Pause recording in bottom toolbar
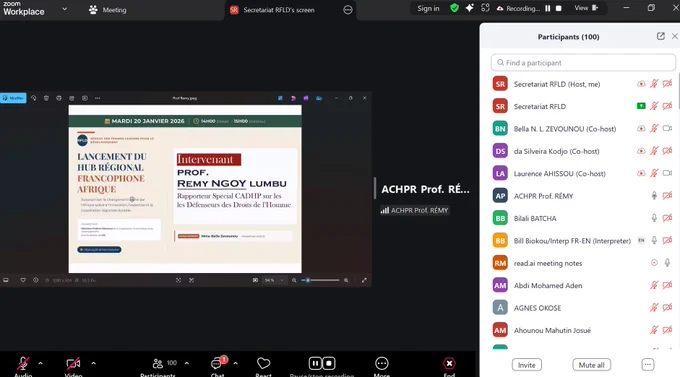Viewport: 680px width, 377px height. 315,363
